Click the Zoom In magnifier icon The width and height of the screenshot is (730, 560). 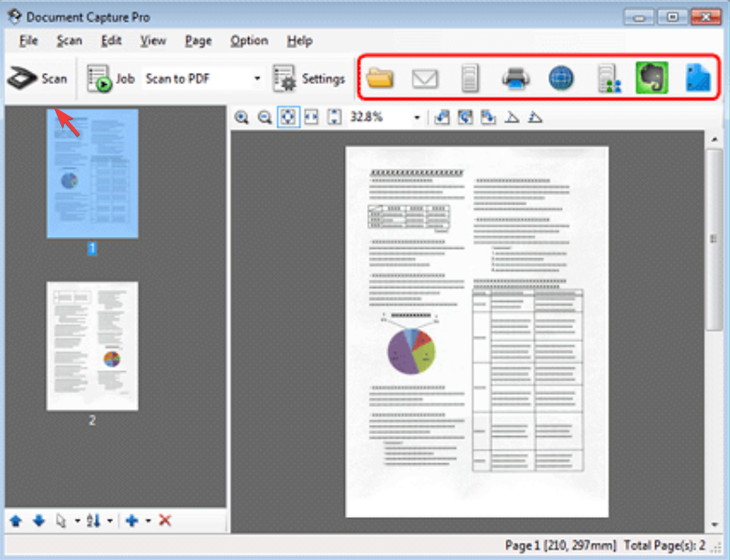[x=242, y=117]
